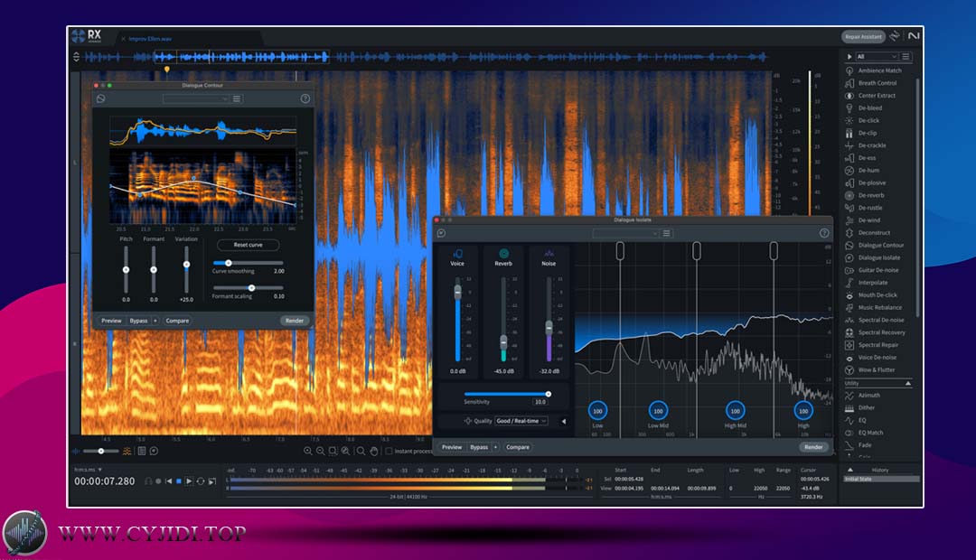The height and width of the screenshot is (560, 976).
Task: Open the Deconstruct module
Action: coord(868,233)
